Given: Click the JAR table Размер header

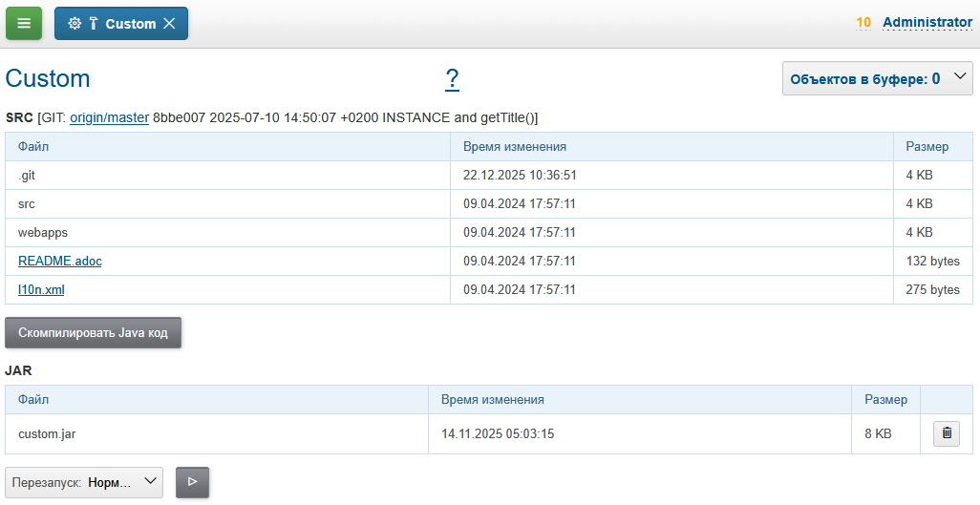Looking at the screenshot, I should pos(885,399).
